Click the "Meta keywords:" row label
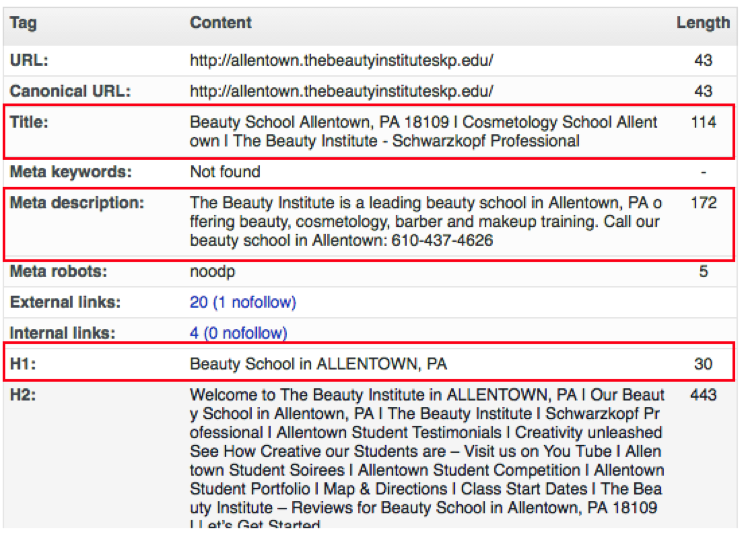 tap(70, 172)
